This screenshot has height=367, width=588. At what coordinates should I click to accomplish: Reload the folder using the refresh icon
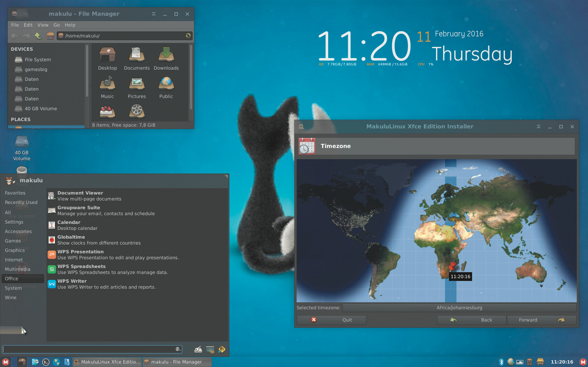188,36
